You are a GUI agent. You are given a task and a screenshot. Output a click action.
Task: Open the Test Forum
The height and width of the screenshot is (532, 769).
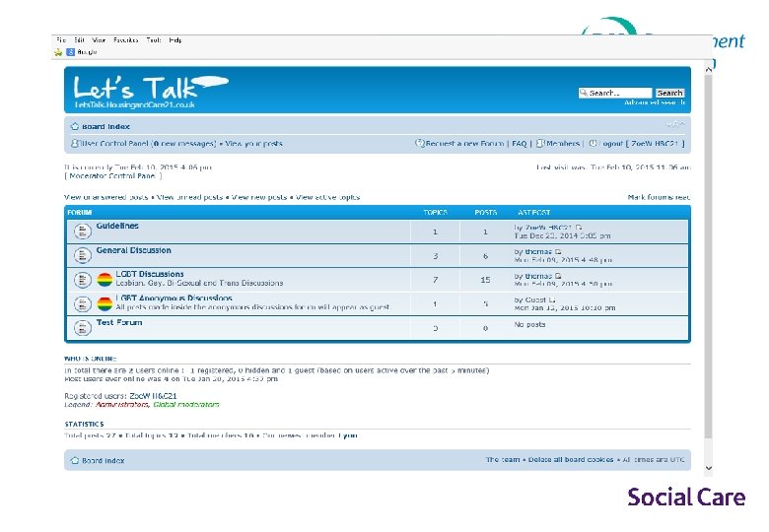(119, 322)
